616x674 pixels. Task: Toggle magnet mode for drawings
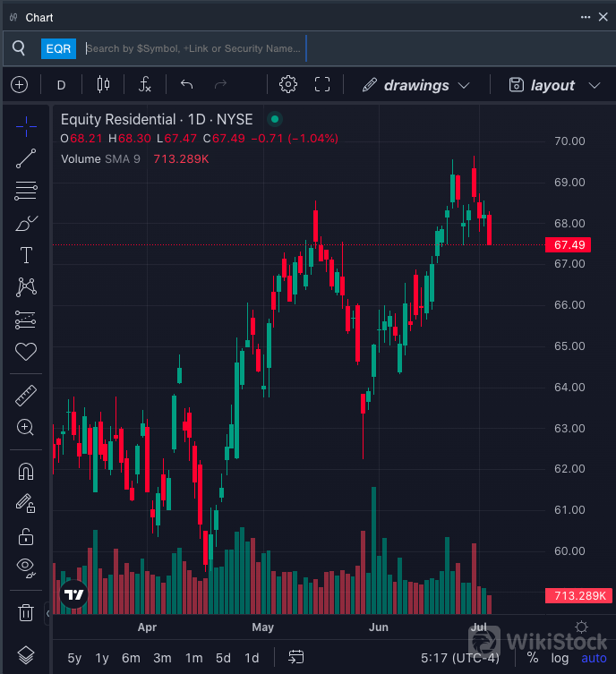tap(26, 472)
